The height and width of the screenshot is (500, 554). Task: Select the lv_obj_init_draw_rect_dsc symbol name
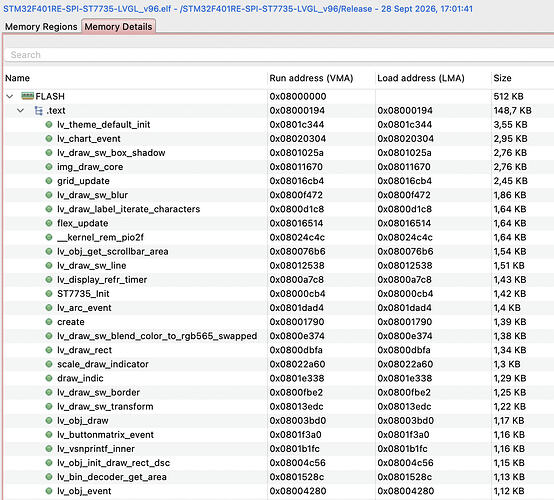click(x=113, y=463)
